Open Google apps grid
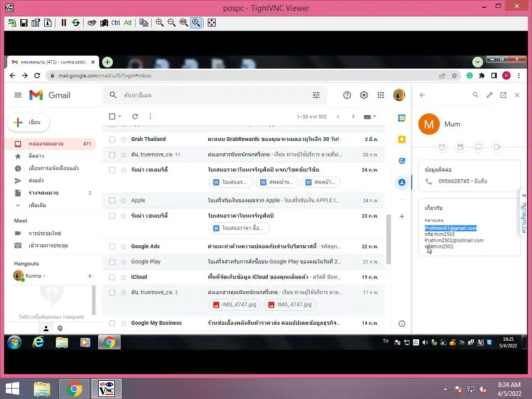The height and width of the screenshot is (399, 532). click(381, 95)
